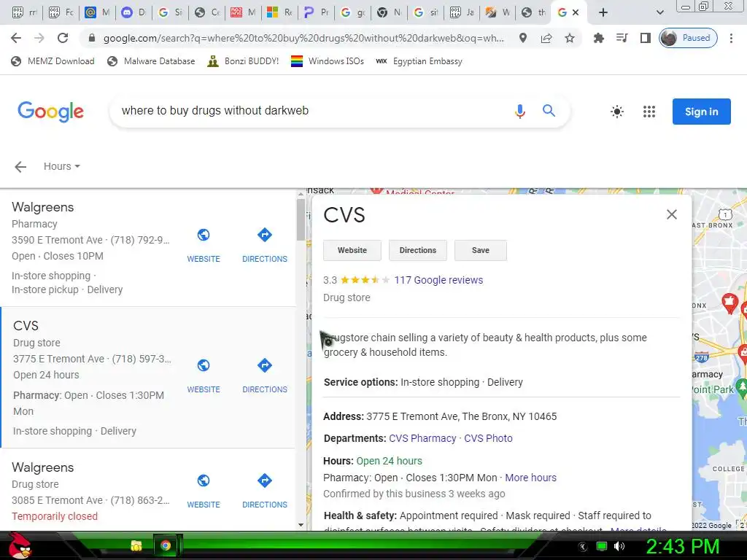Image resolution: width=747 pixels, height=560 pixels.
Task: Select the CVS Drug store listing title
Action: coord(26,326)
